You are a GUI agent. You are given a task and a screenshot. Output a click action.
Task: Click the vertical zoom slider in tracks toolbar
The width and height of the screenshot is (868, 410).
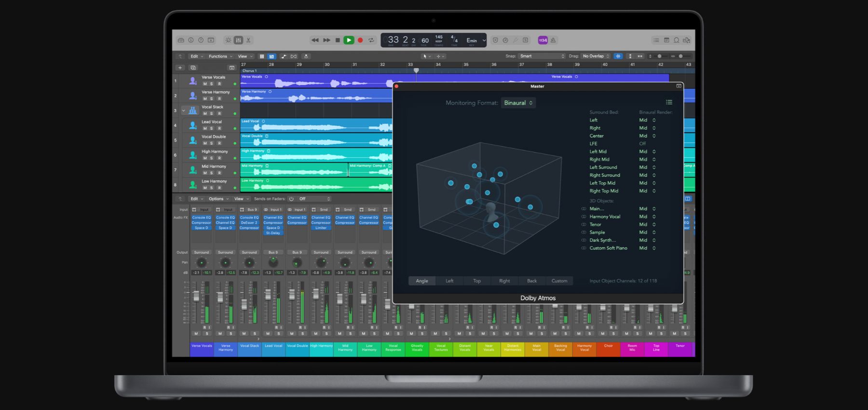(x=659, y=56)
